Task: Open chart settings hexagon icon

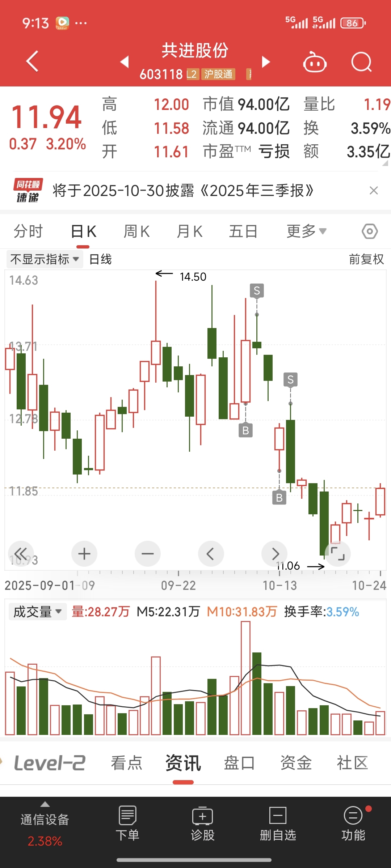Action: pyautogui.click(x=370, y=231)
